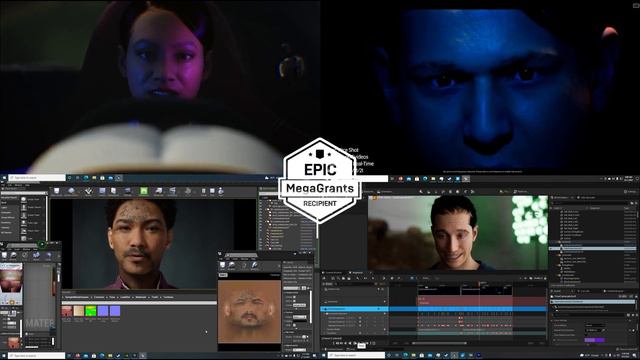Image resolution: width=640 pixels, height=360 pixels.
Task: Switch to Content Drawer tab beside Sequencer
Action: pos(333,273)
